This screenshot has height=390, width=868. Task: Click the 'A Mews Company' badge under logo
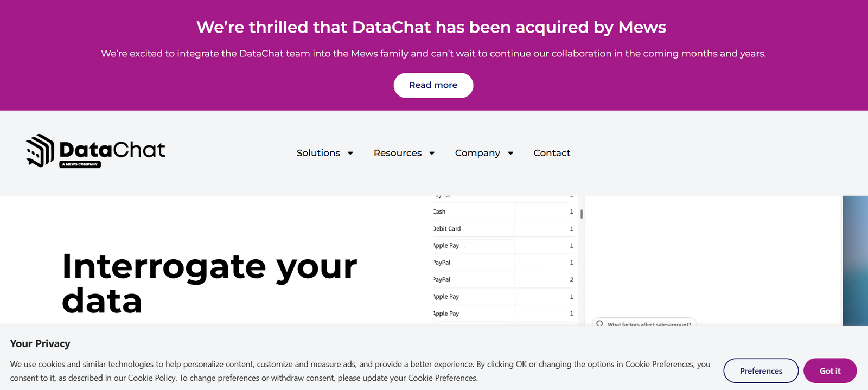(x=80, y=164)
